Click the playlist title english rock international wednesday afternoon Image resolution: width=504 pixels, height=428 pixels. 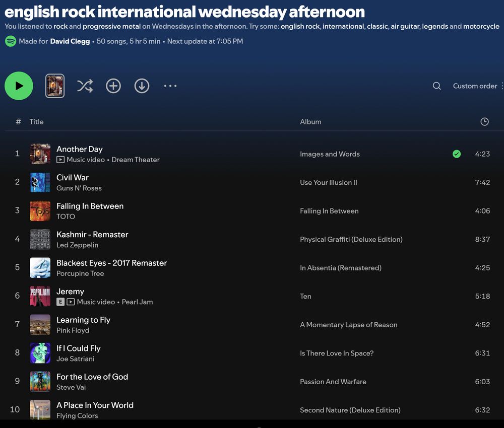(184, 12)
